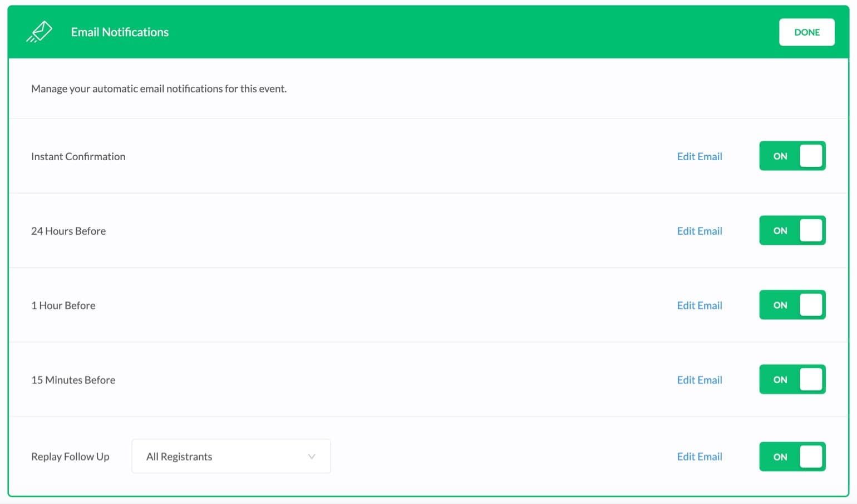Click the 1 Hour Before label
This screenshot has width=857, height=504.
tap(63, 305)
